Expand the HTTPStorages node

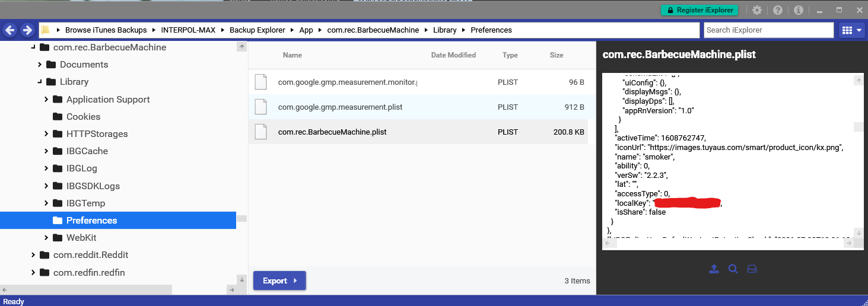pyautogui.click(x=46, y=134)
